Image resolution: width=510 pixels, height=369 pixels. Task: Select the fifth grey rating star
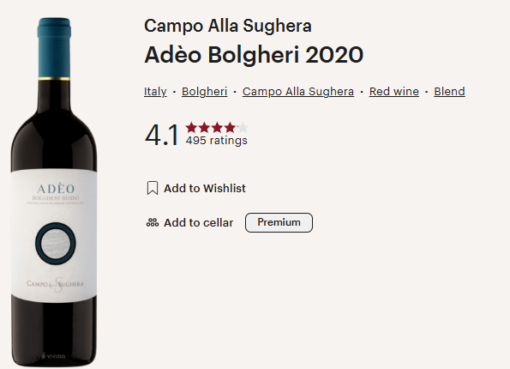click(x=243, y=127)
